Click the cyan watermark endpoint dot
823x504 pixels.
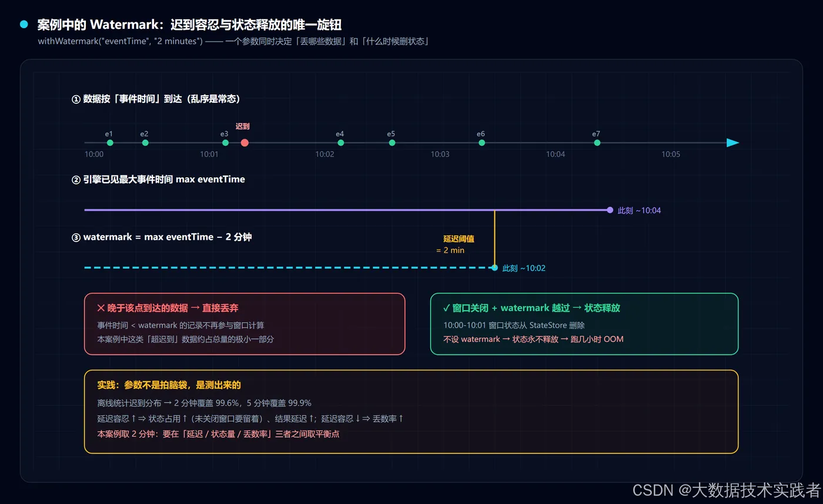tap(494, 268)
